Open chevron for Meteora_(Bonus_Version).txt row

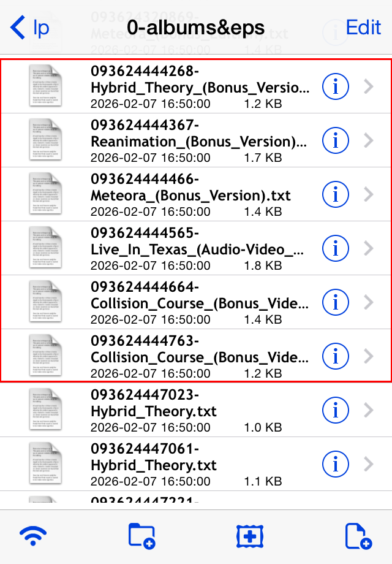pos(369,194)
